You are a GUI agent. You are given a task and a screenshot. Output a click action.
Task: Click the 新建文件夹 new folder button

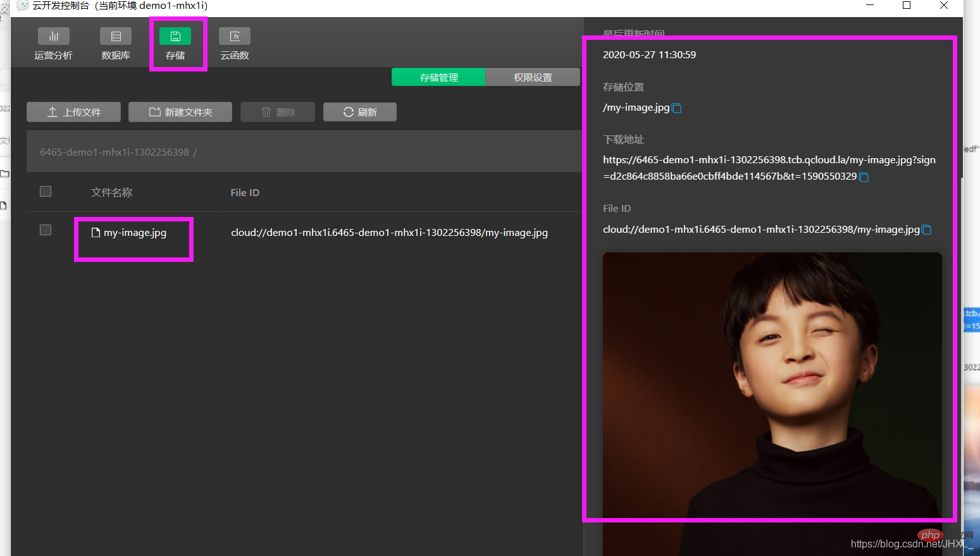coord(180,112)
